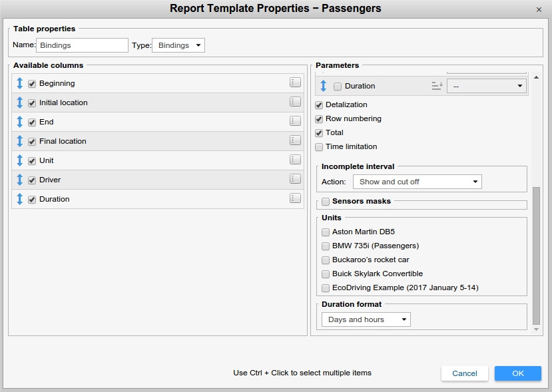The height and width of the screenshot is (392, 552).
Task: Uncheck the Detalization checkbox
Action: [x=320, y=105]
